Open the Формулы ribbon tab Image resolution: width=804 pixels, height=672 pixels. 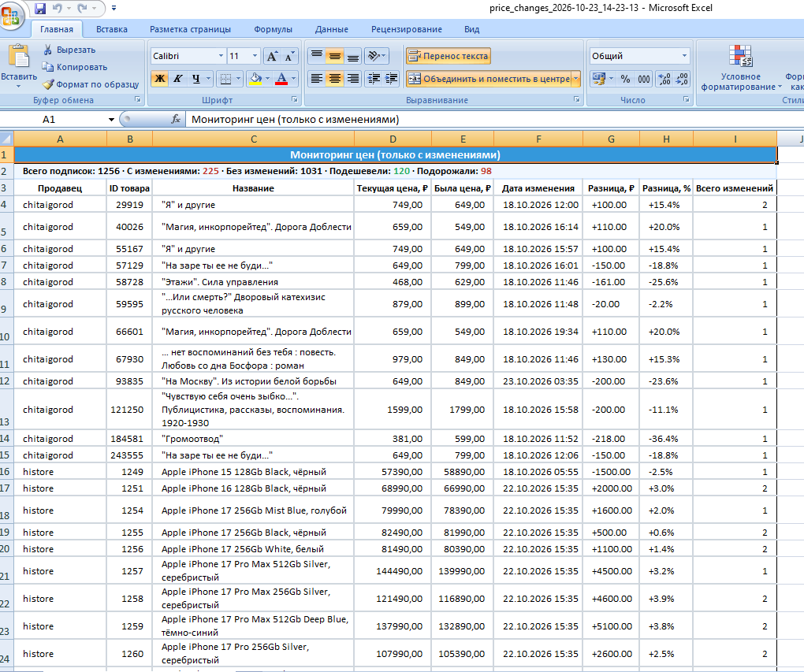(273, 29)
